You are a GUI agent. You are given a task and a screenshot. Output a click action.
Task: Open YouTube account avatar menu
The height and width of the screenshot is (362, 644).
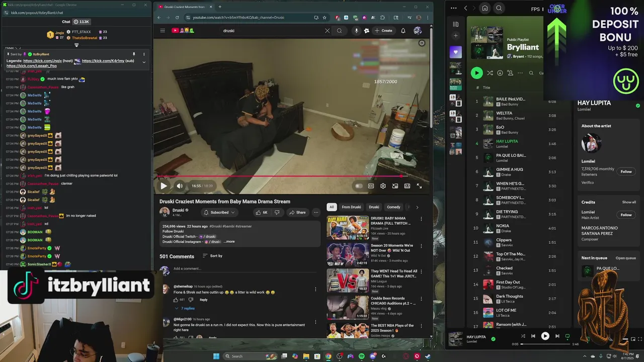pos(418,31)
